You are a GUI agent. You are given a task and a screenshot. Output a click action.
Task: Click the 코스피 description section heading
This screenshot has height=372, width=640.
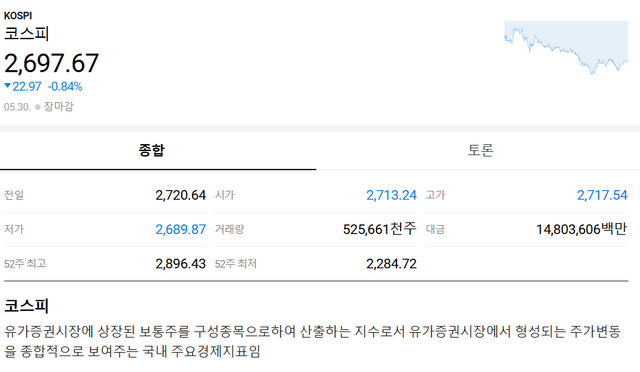coord(27,305)
